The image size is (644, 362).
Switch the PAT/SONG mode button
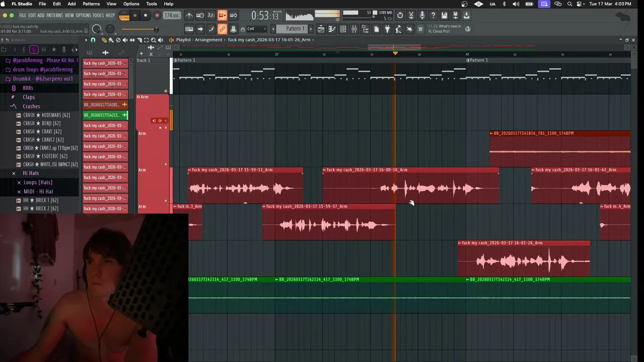tap(124, 16)
